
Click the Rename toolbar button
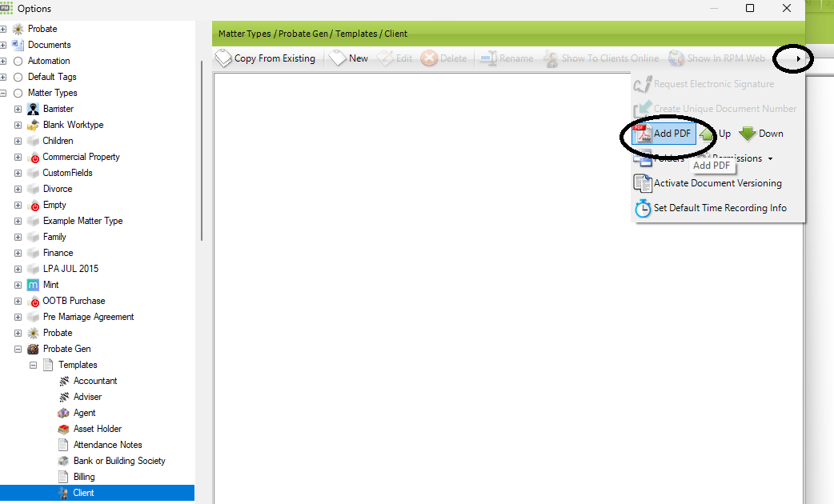coord(507,58)
